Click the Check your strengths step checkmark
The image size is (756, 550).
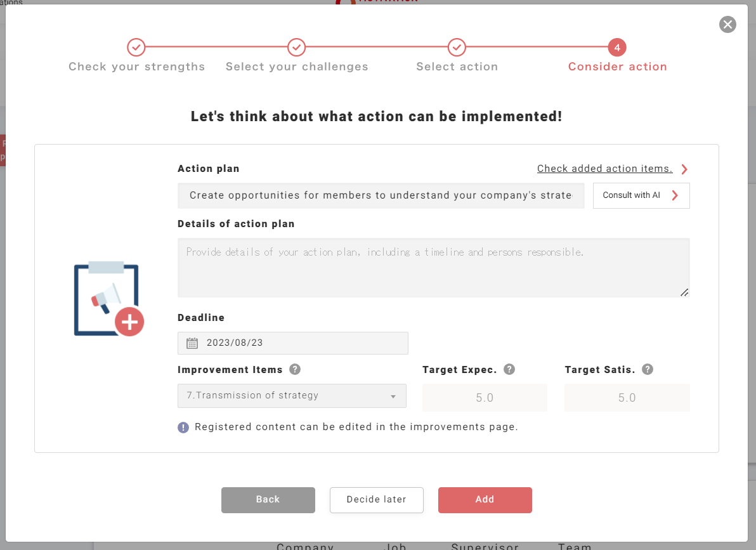tap(136, 48)
